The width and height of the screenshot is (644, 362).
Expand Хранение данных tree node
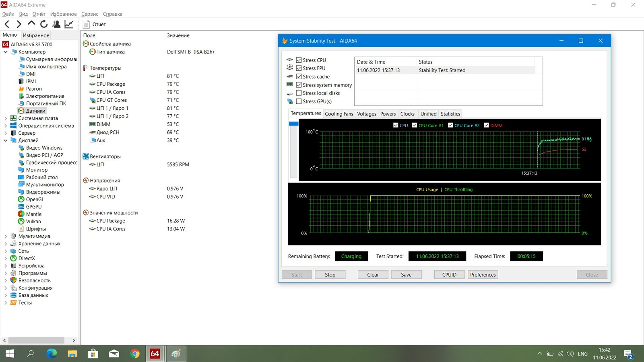tap(6, 243)
